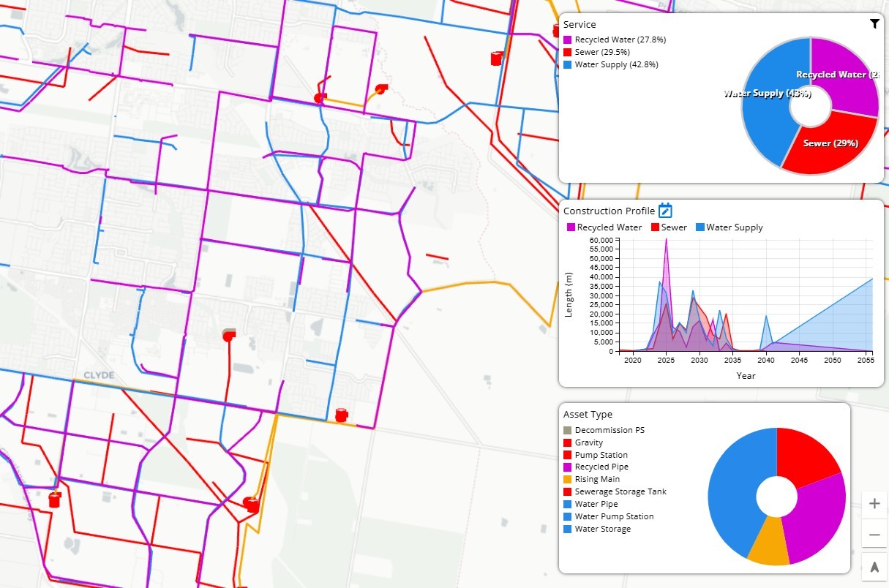This screenshot has height=588, width=889.
Task: Click the red tank icon at top of map
Action: 497,58
